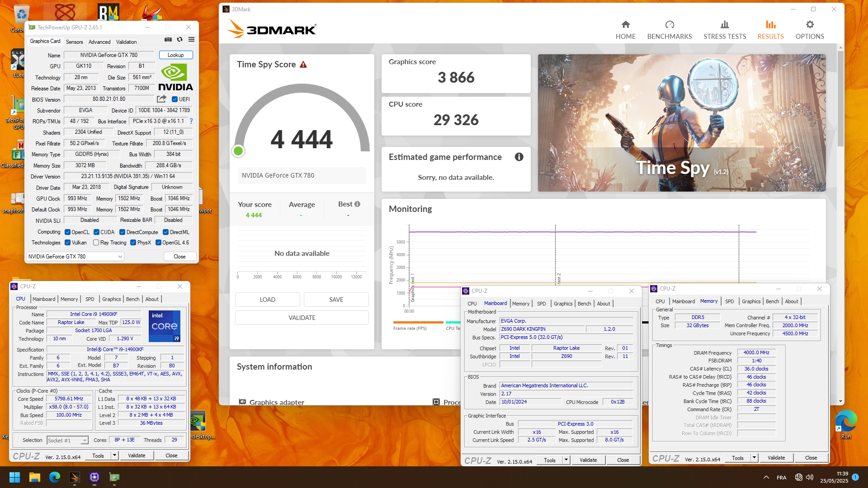Select the SPD tab in CPU-Z CPU window
This screenshot has width=868, height=488.
click(90, 299)
